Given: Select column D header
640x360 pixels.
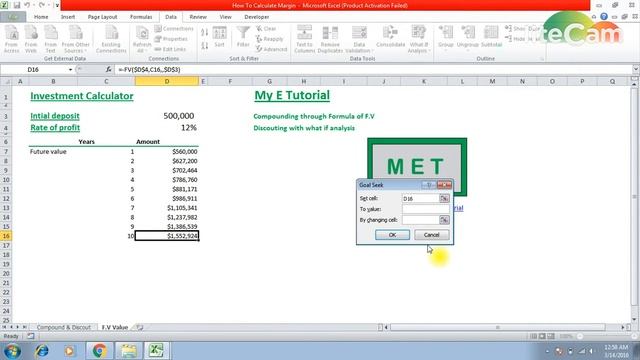Looking at the screenshot, I should tap(167, 82).
